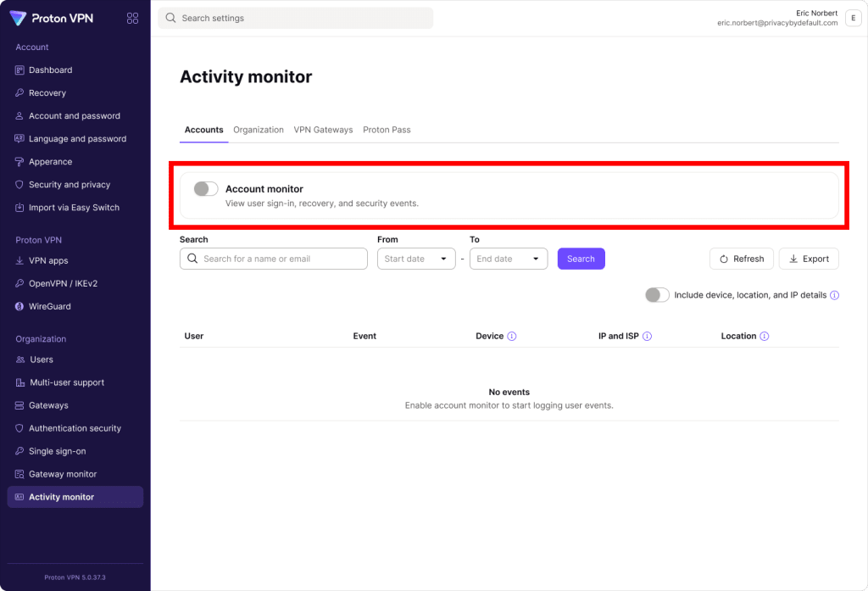Click the Proton VPN 5.0.37.3 version text

75,577
